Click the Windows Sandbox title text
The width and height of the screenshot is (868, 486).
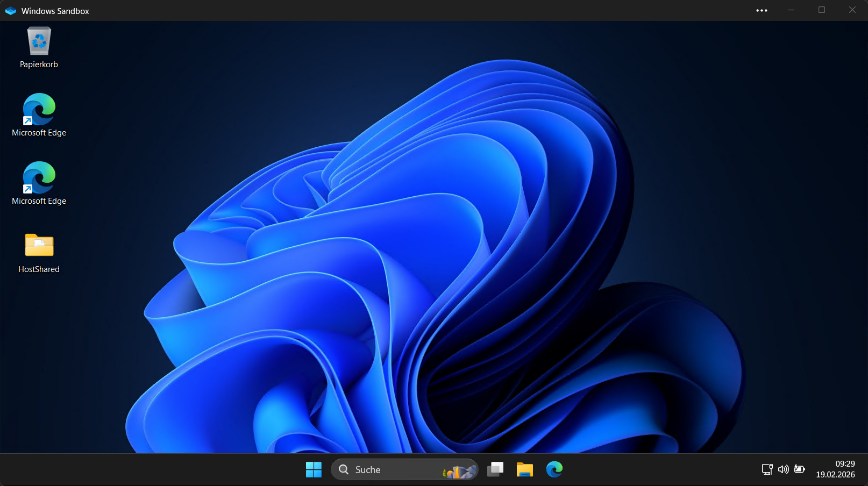tap(55, 11)
